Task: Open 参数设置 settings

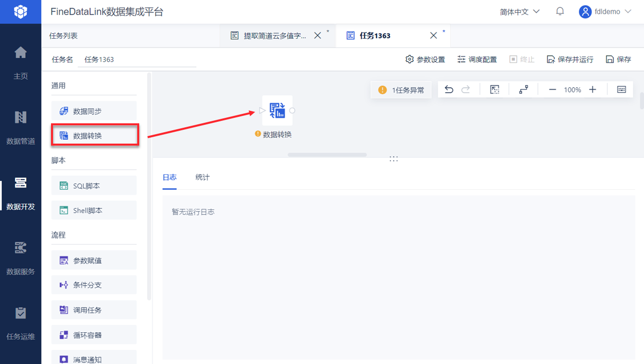Action: [x=425, y=59]
